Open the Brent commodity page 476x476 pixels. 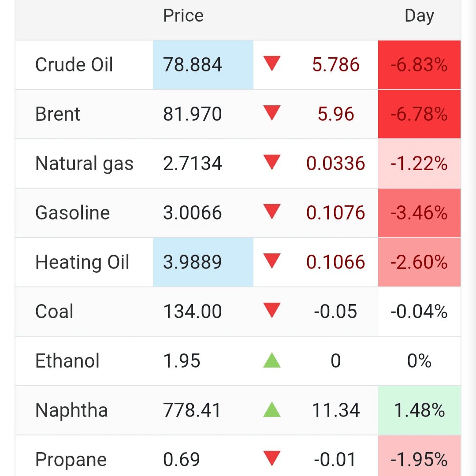58,114
